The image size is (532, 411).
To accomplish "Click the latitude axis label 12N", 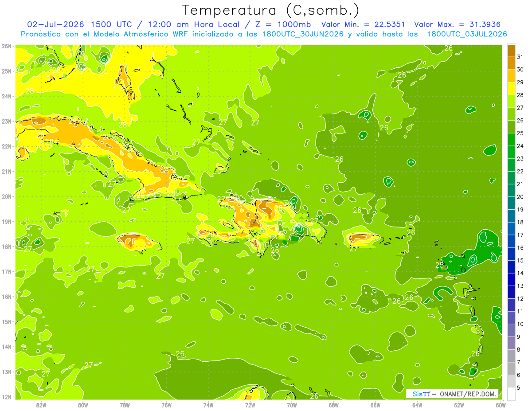I will point(7,397).
